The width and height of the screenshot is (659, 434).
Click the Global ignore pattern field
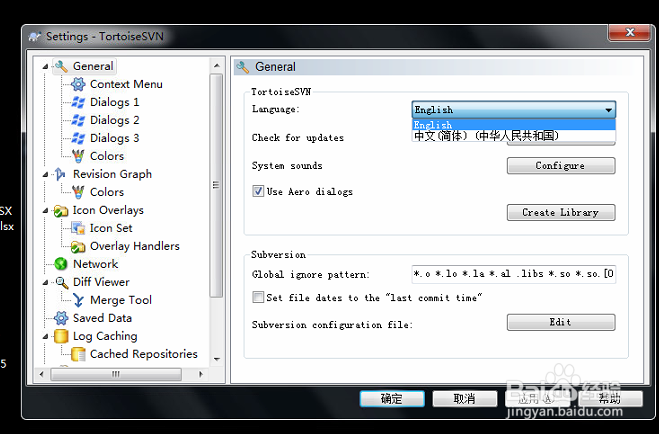click(x=514, y=274)
